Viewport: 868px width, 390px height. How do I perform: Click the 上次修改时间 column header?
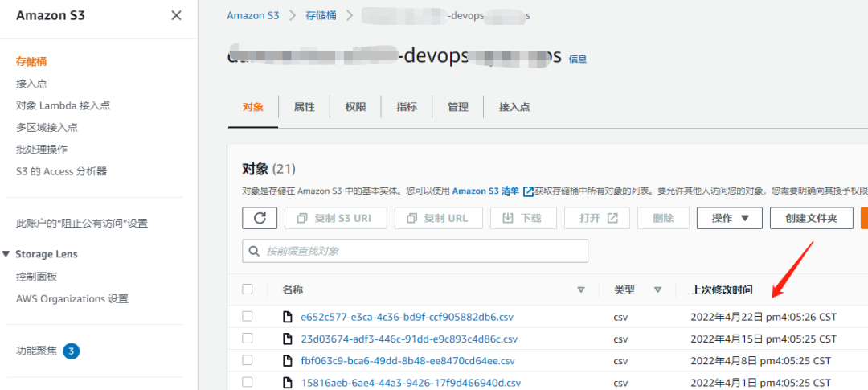(722, 289)
